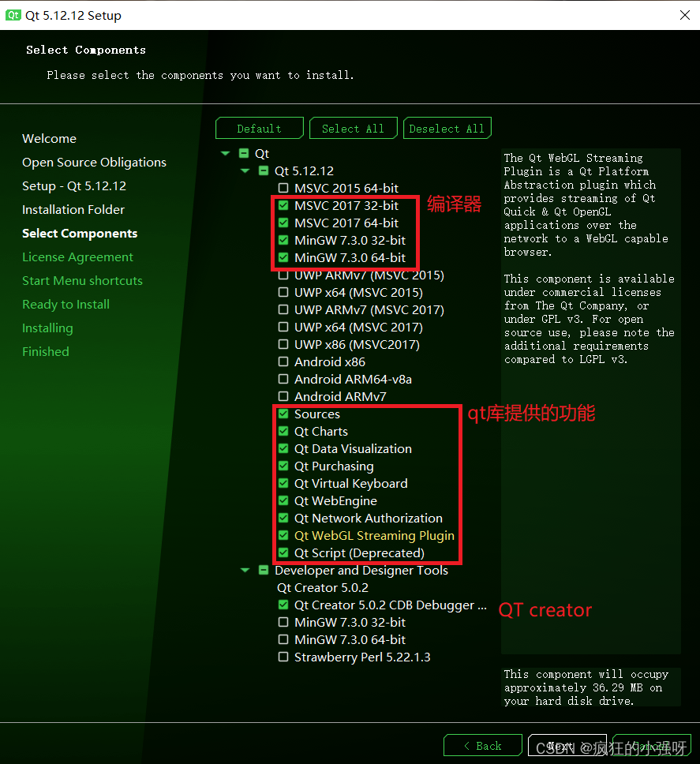This screenshot has width=700, height=764.
Task: Collapse the top-level Qt tree node
Action: (x=225, y=153)
